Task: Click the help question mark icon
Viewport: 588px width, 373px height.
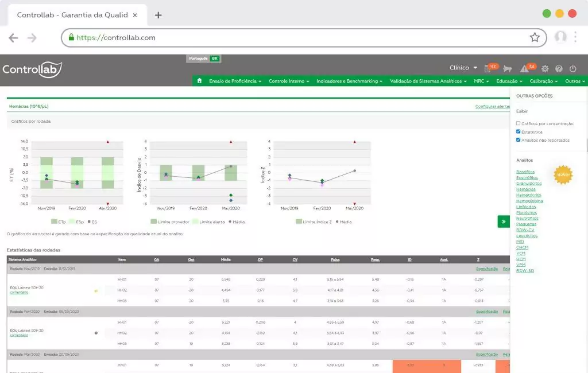Action: pyautogui.click(x=559, y=69)
